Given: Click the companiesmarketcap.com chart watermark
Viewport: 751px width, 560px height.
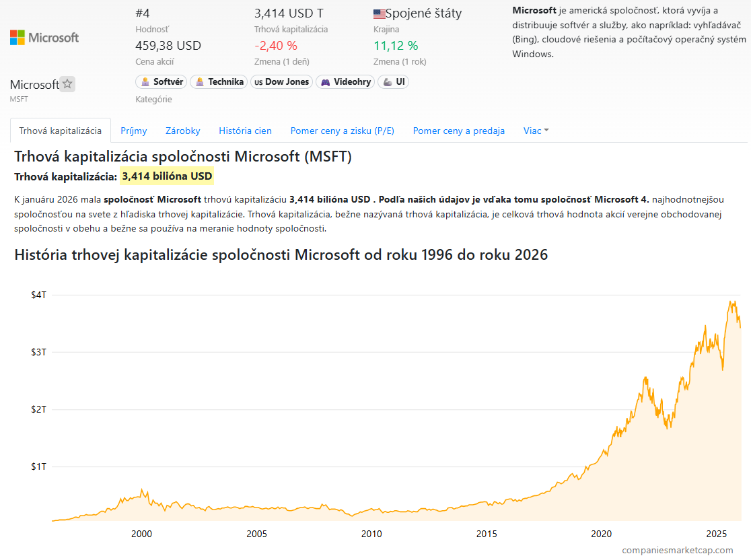Looking at the screenshot, I should pyautogui.click(x=677, y=550).
